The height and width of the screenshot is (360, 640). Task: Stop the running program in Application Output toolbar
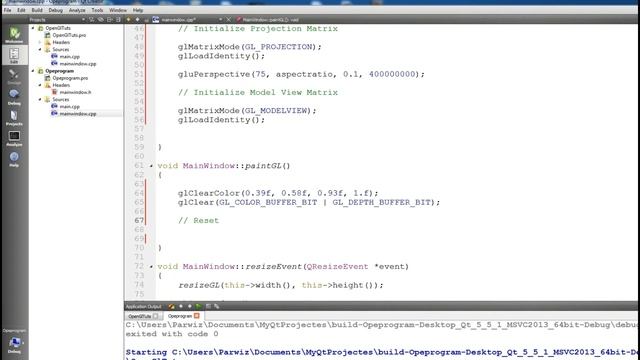click(x=208, y=307)
